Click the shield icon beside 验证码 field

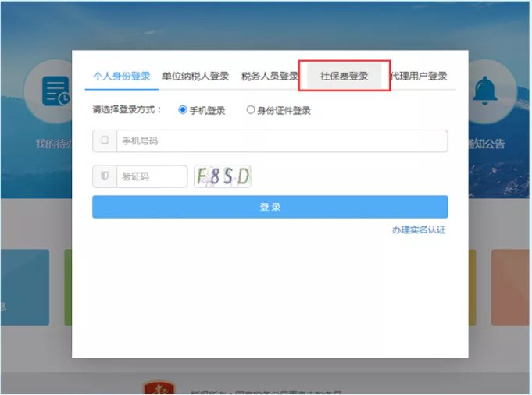coord(105,176)
